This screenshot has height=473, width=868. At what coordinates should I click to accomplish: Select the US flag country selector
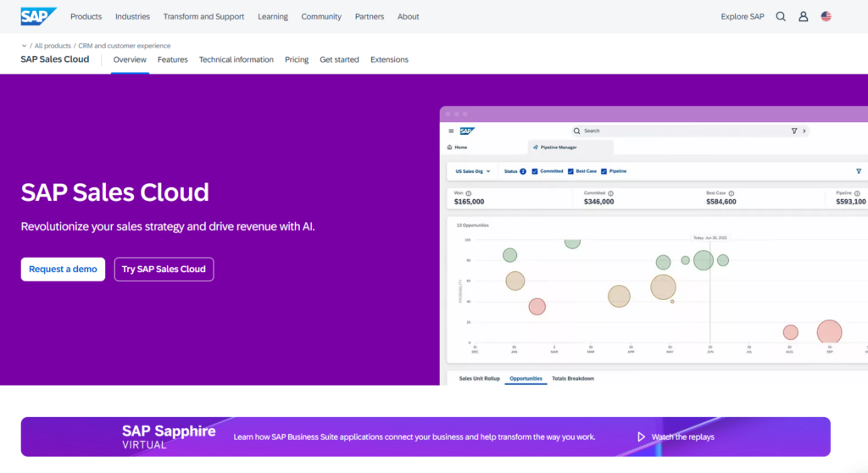click(x=826, y=17)
